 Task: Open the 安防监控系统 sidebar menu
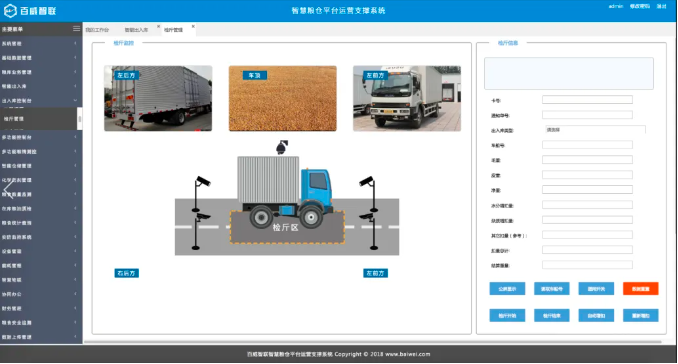click(41, 237)
